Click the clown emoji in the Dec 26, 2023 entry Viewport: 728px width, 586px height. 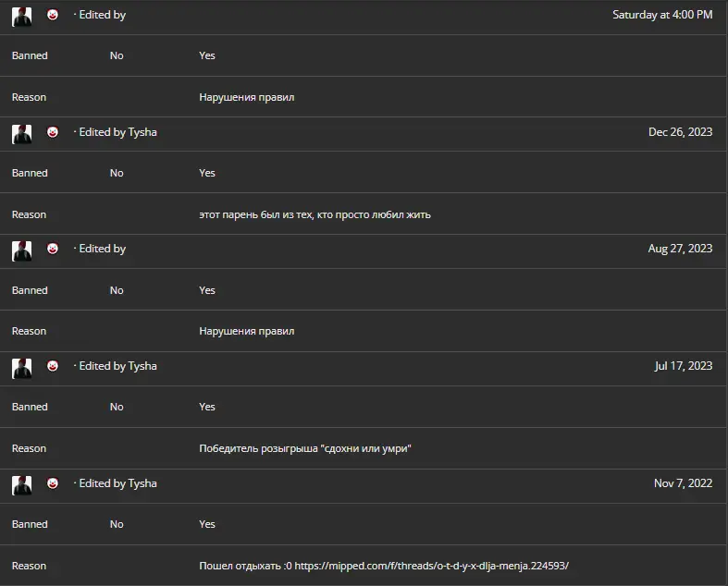[x=53, y=132]
